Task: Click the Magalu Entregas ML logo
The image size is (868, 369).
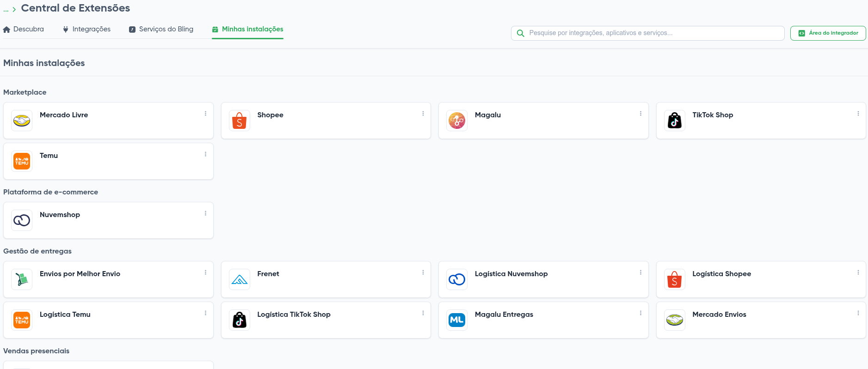Action: pos(457,320)
